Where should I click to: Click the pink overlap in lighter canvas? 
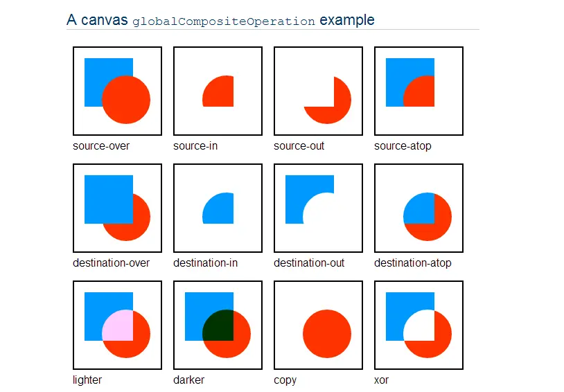click(118, 326)
